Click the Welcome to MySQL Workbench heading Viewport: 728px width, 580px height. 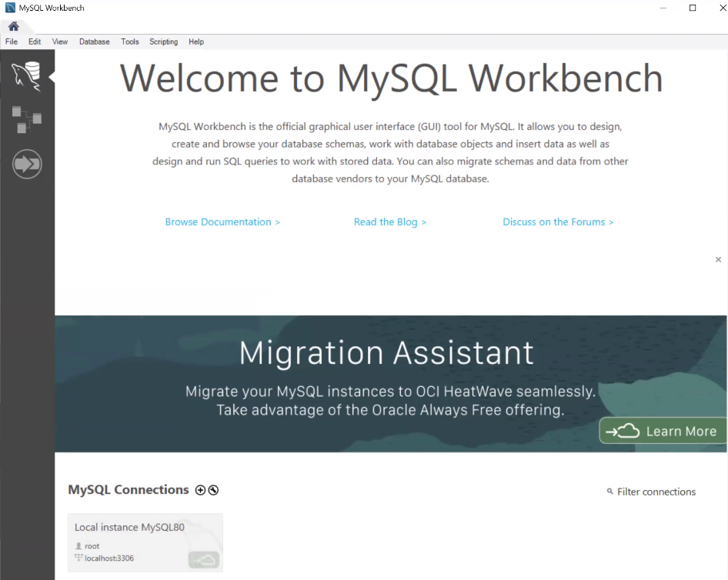point(391,78)
